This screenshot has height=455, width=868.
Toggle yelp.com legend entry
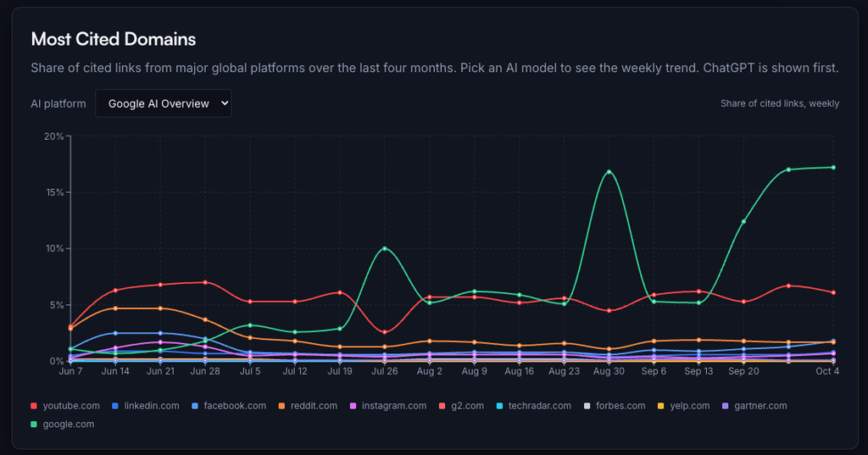[684, 406]
